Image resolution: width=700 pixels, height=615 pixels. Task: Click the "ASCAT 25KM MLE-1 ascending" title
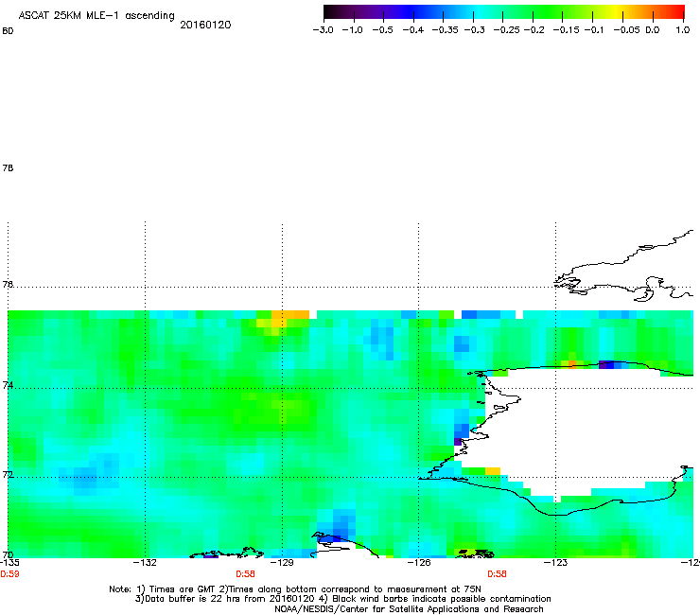96,16
